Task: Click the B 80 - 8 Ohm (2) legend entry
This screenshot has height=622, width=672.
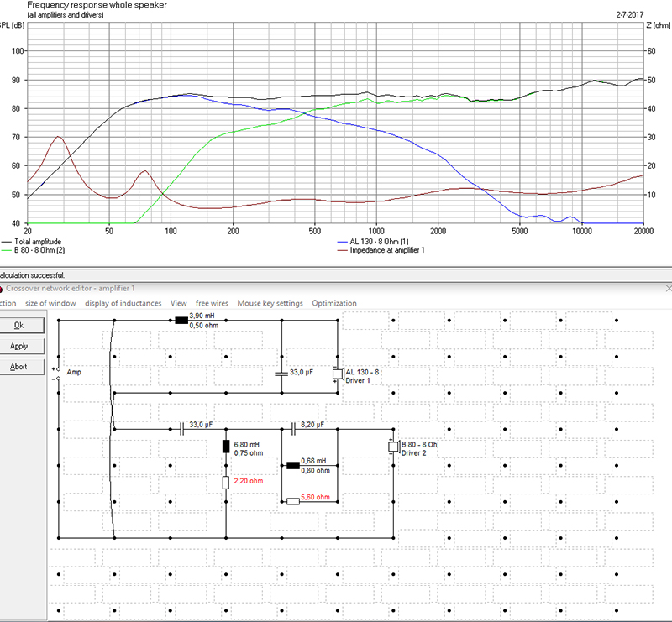Action: click(x=34, y=250)
